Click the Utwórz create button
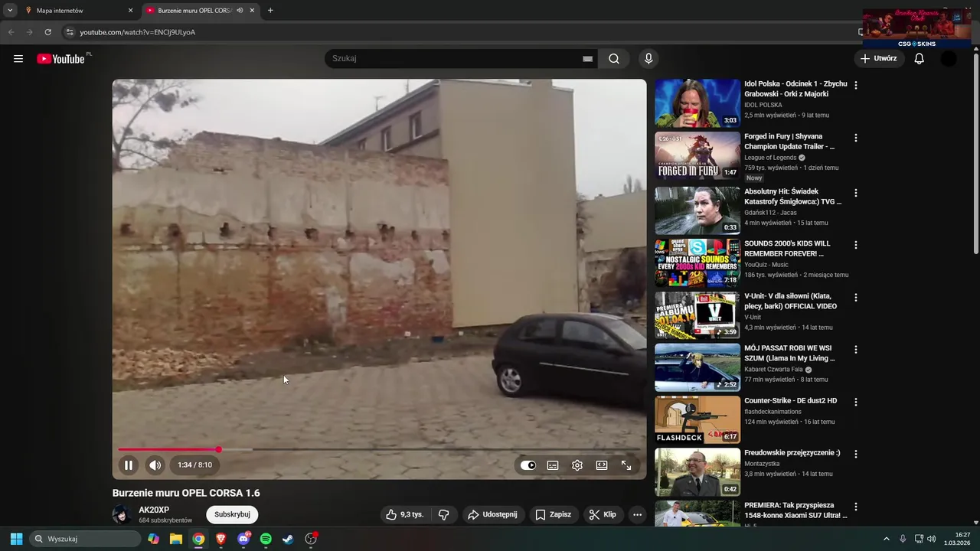The image size is (980, 551). (878, 58)
